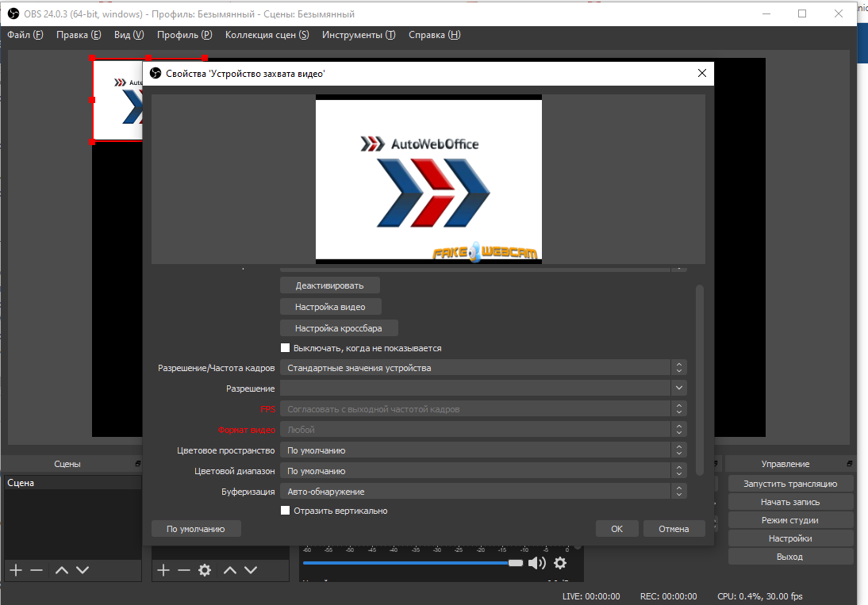Open the Справка menu
This screenshot has height=605, width=868.
[435, 35]
